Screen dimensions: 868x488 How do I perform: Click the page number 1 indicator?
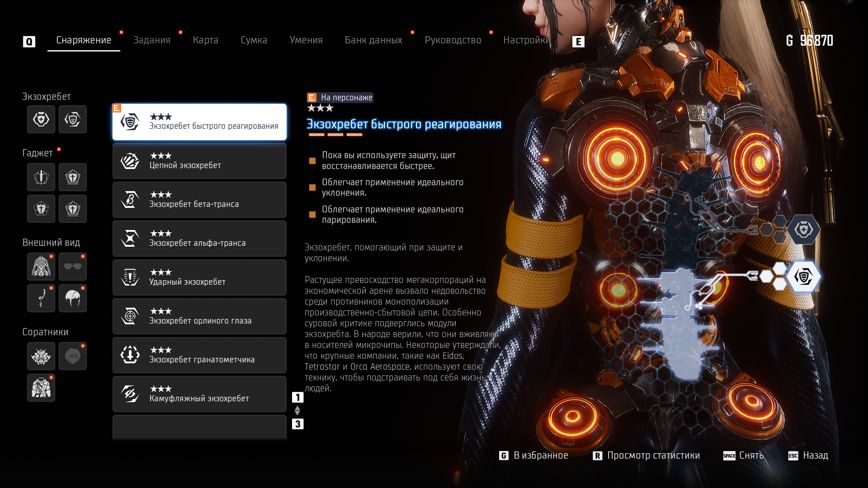[x=297, y=397]
